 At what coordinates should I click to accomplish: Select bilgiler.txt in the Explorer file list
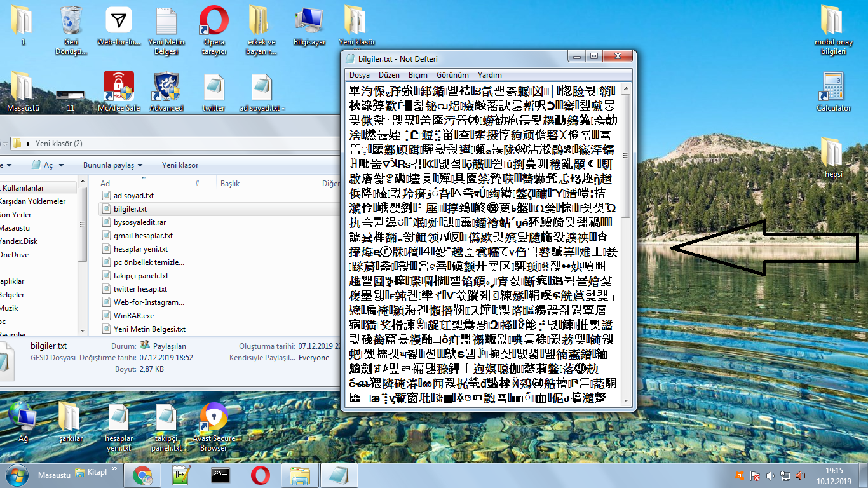pos(130,209)
